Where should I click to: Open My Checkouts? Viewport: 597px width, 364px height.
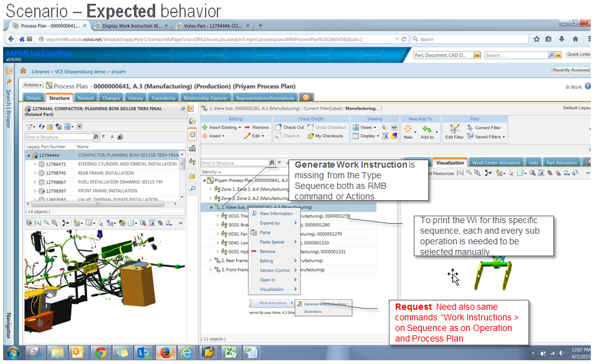325,136
